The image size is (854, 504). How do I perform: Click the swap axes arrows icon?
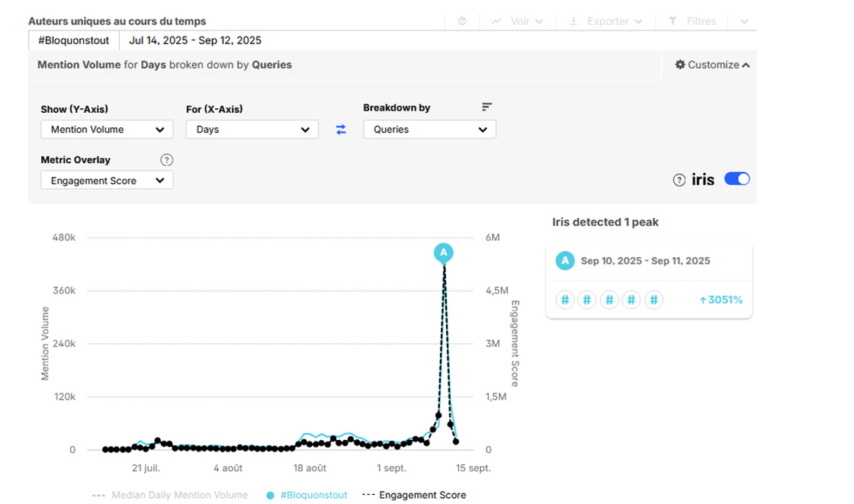(x=341, y=130)
